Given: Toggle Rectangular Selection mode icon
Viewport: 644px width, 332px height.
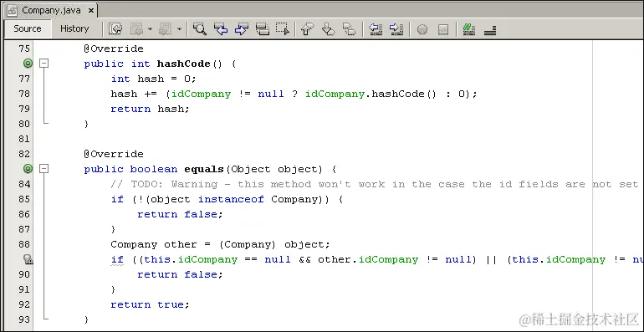Looking at the screenshot, I should [x=283, y=29].
